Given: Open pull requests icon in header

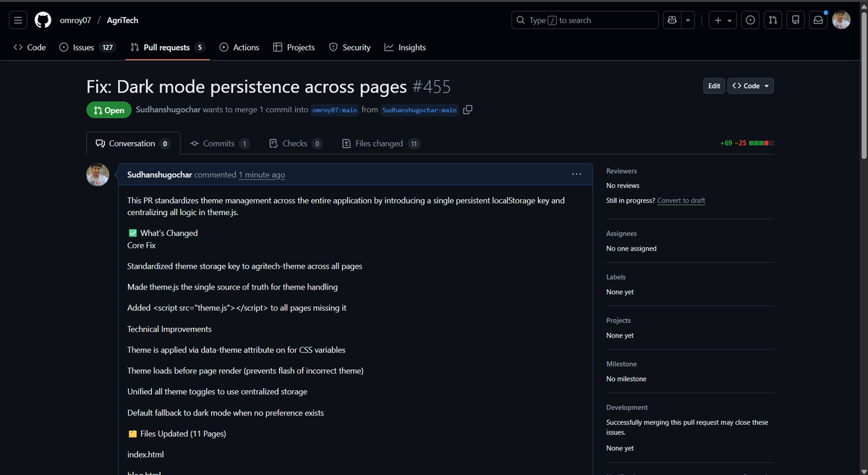Looking at the screenshot, I should coord(773,20).
